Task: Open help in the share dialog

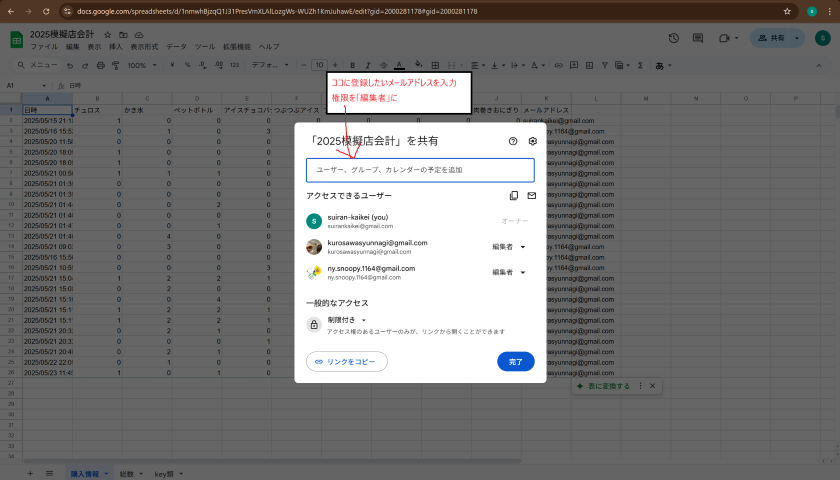Action: [x=513, y=141]
